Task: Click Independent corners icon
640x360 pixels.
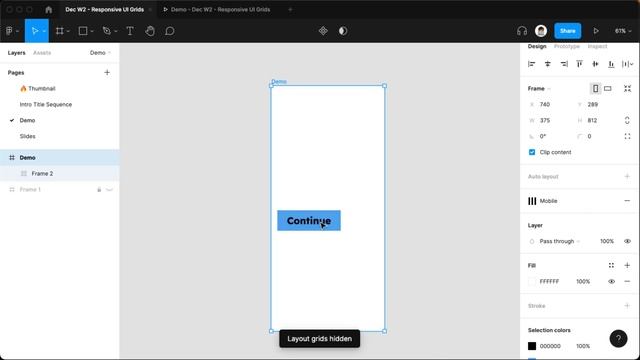Action: (627, 136)
